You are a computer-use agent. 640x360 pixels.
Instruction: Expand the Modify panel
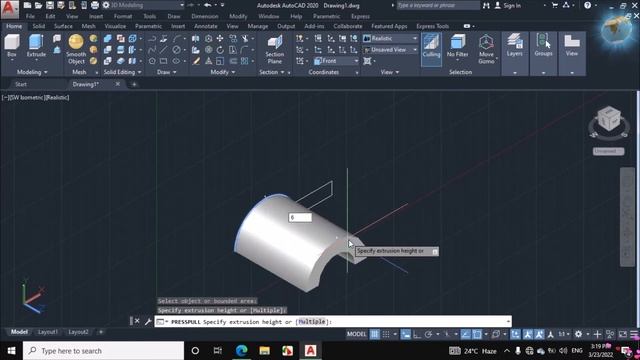(222, 72)
